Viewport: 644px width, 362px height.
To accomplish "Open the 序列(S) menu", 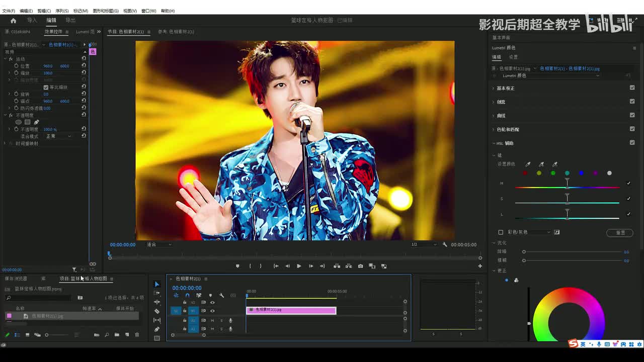I will 62,11.
